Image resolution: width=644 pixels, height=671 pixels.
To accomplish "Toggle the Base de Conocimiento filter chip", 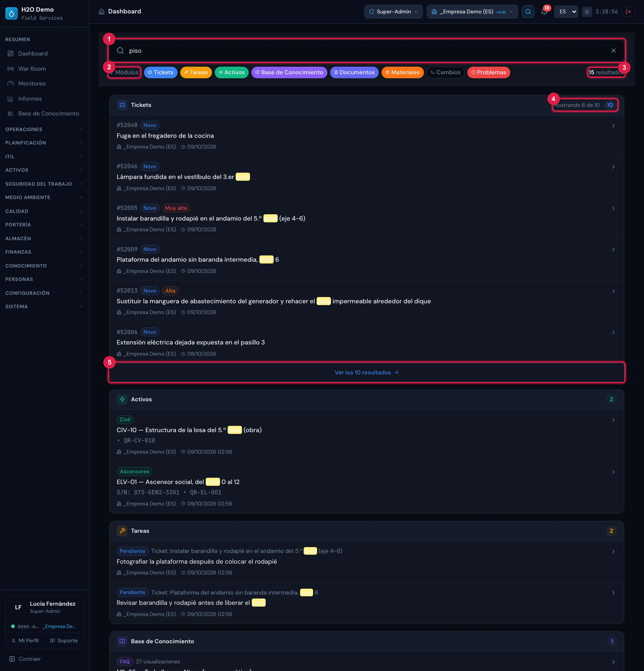I will click(x=289, y=72).
